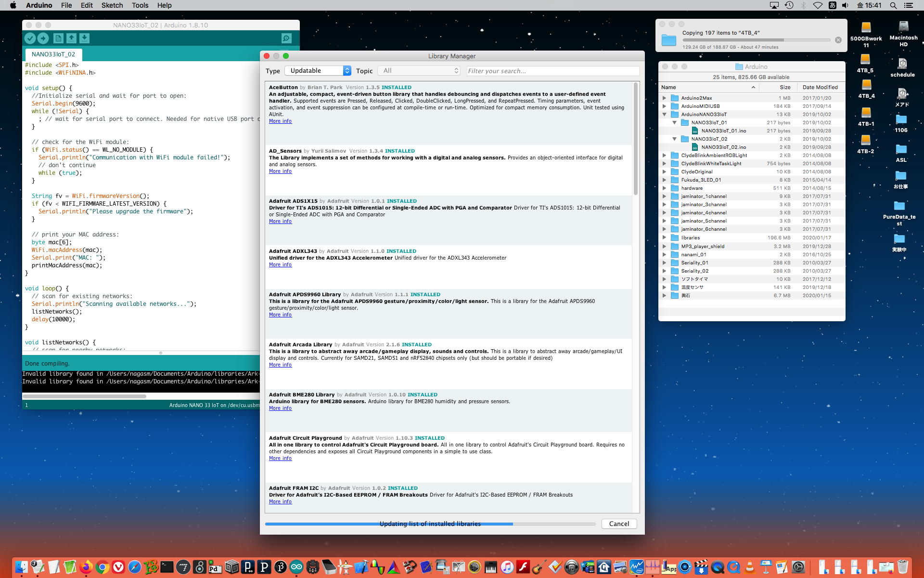Click the Arduino app icon in the Dock
The height and width of the screenshot is (578, 924).
tap(296, 567)
